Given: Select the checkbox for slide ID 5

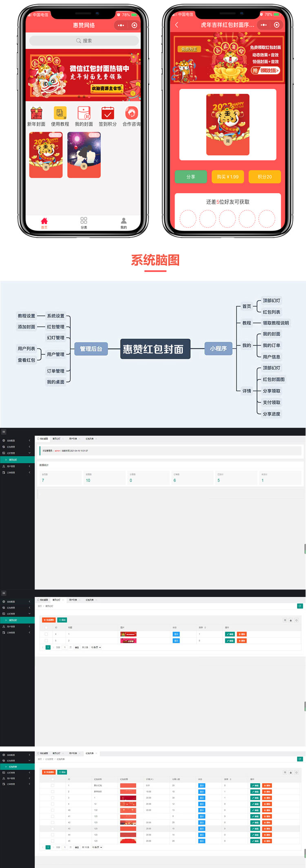Looking at the screenshot, I should click(x=46, y=641).
